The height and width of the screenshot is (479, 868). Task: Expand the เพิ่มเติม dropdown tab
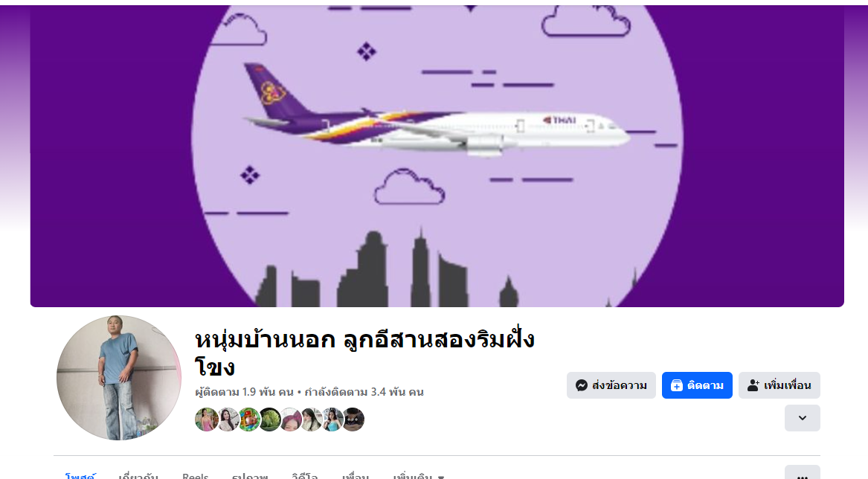click(419, 475)
